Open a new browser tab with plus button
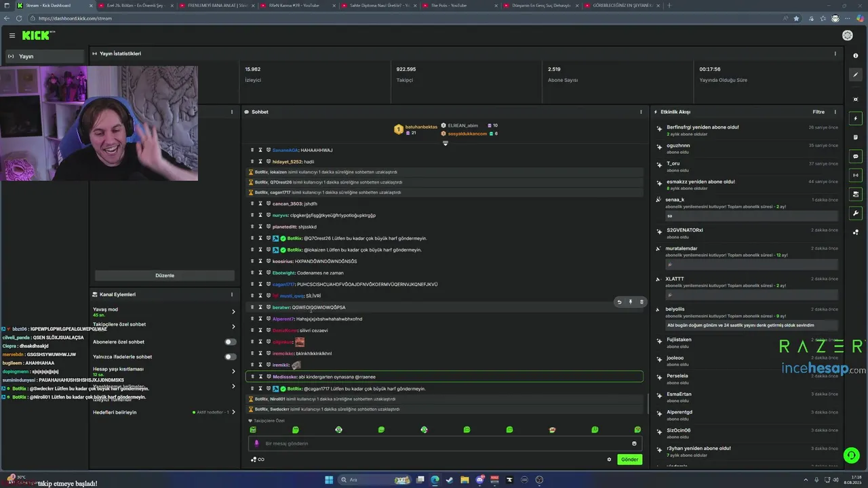Viewport: 868px width, 488px height. tap(669, 5)
